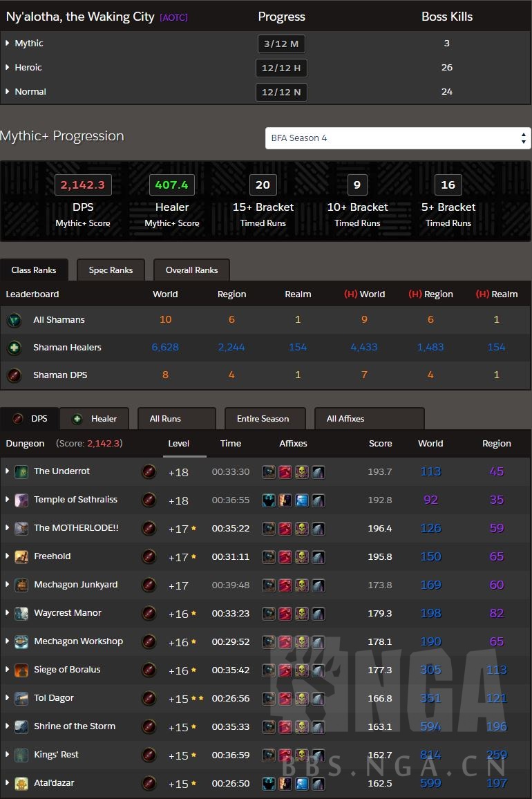Expand the Mythic raid difficulty row
532x799 pixels.
click(8, 44)
